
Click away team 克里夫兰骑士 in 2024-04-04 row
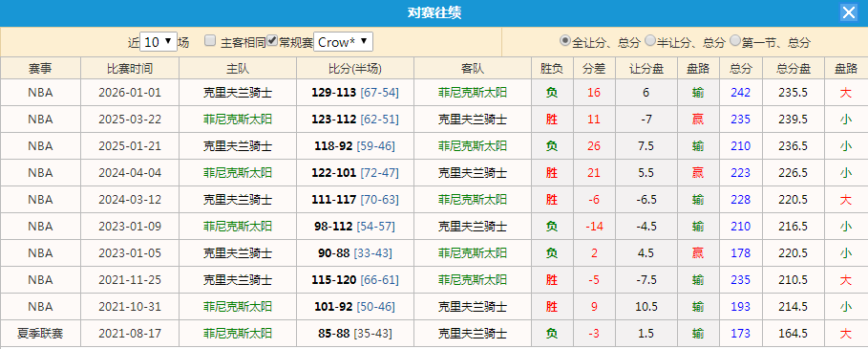pos(473,173)
